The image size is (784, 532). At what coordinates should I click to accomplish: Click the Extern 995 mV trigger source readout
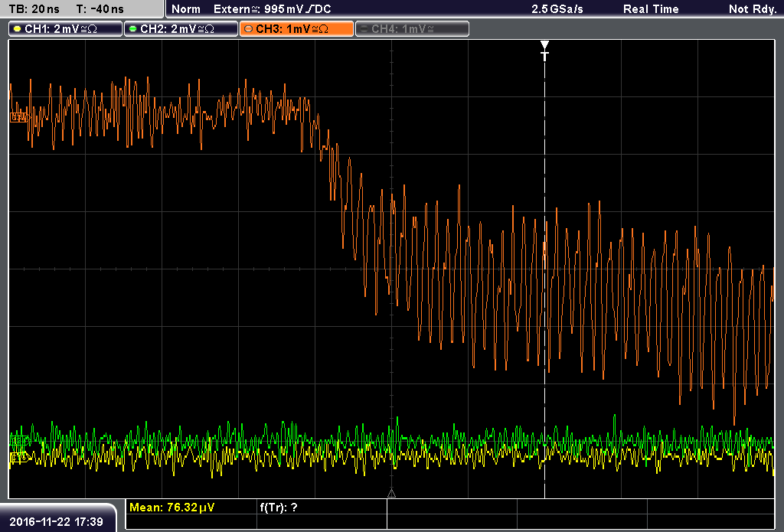point(272,9)
